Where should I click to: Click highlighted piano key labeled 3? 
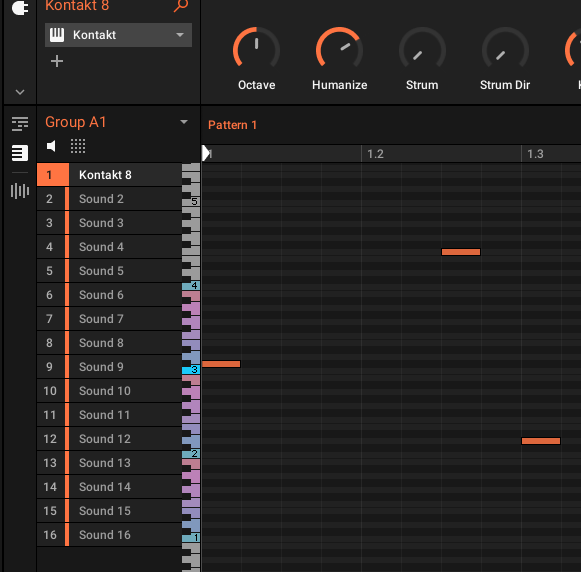point(191,369)
